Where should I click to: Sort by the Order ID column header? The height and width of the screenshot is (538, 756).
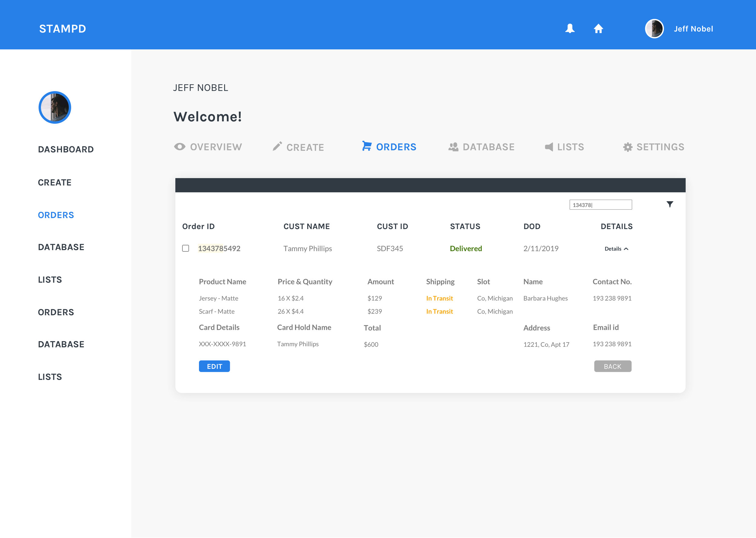[198, 227]
